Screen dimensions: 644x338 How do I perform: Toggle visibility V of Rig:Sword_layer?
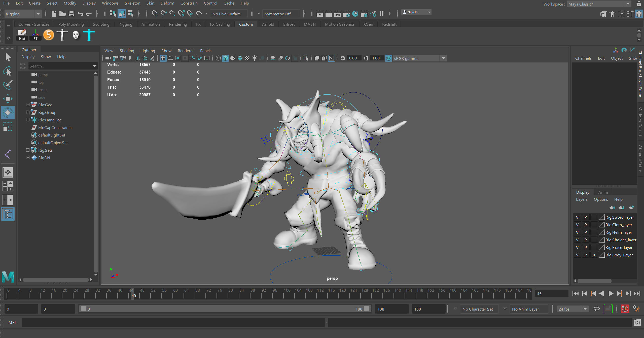tap(577, 217)
